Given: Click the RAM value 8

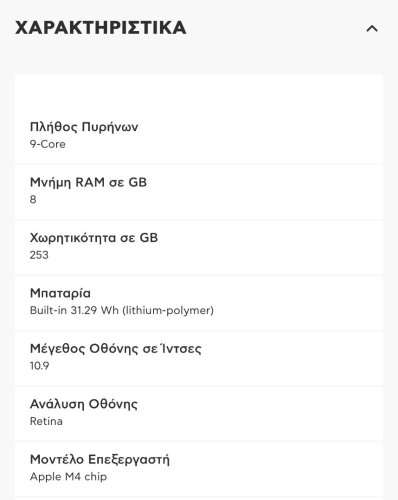Looking at the screenshot, I should pos(33,200).
